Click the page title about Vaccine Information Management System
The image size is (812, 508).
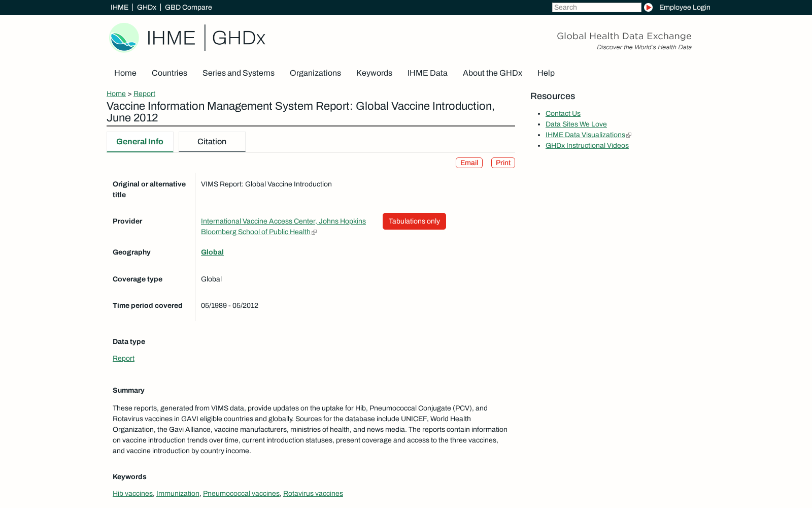tap(300, 112)
